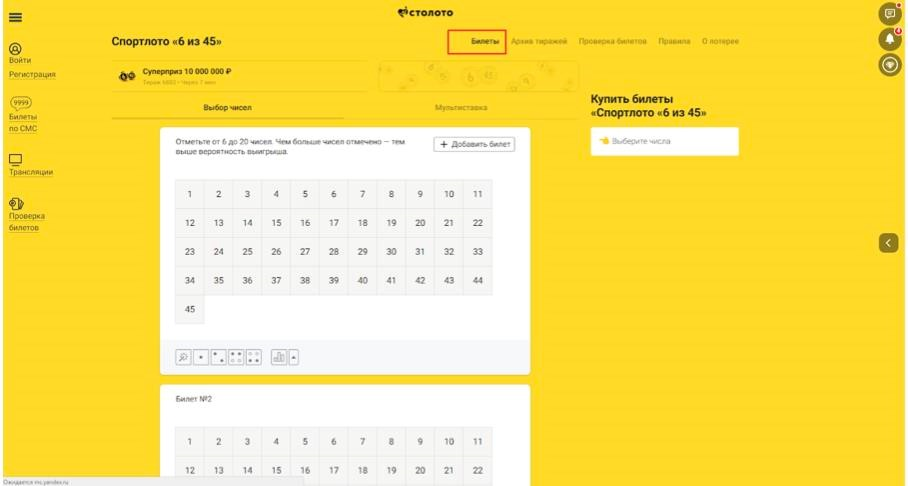Open the Проверка билетов top tab

pos(613,42)
